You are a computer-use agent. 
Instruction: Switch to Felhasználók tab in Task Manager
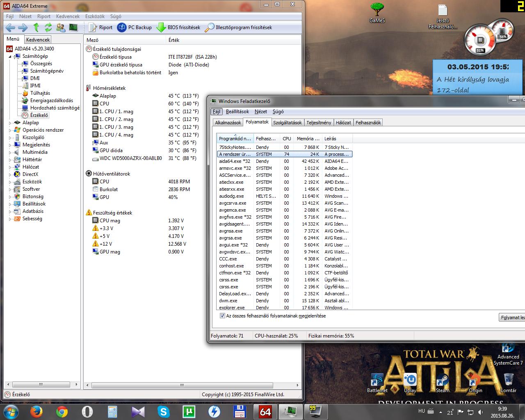[368, 123]
